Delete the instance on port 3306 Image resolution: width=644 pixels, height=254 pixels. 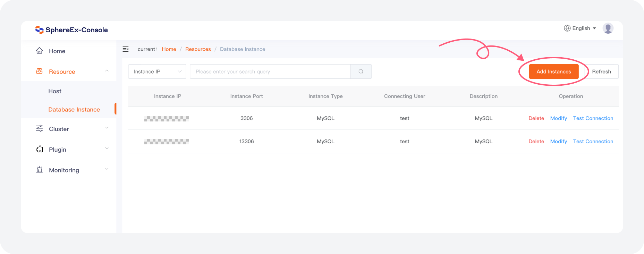pos(536,118)
